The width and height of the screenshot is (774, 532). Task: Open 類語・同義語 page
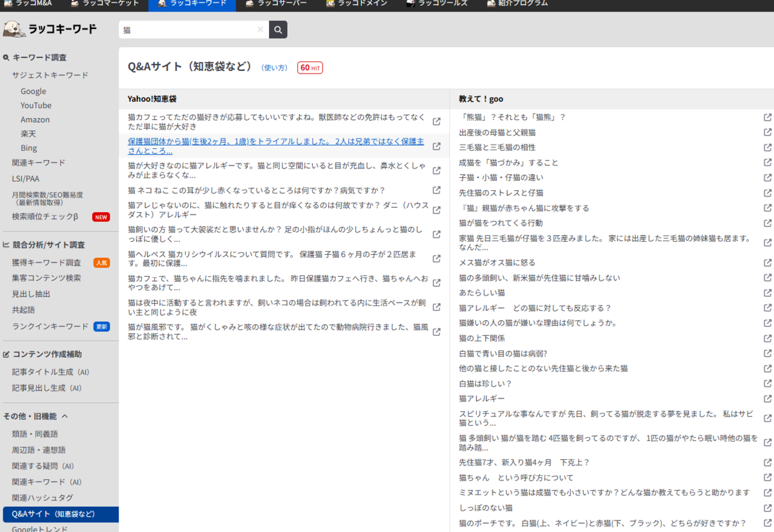35,434
